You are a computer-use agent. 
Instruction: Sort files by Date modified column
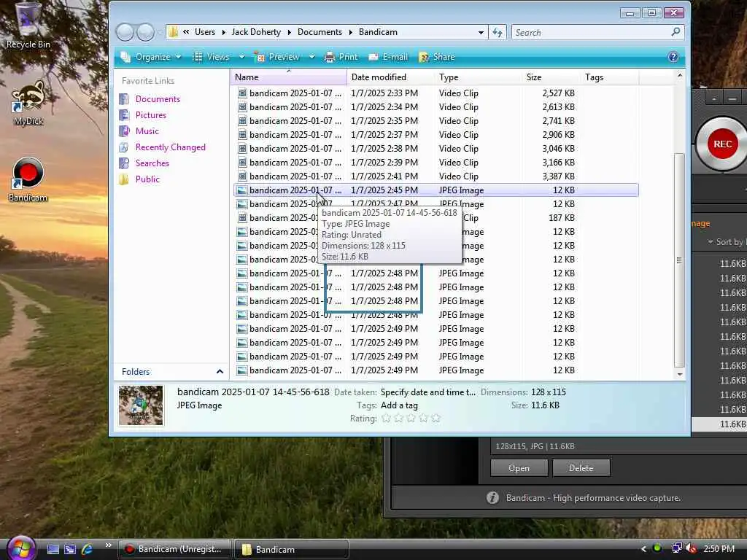click(x=391, y=77)
